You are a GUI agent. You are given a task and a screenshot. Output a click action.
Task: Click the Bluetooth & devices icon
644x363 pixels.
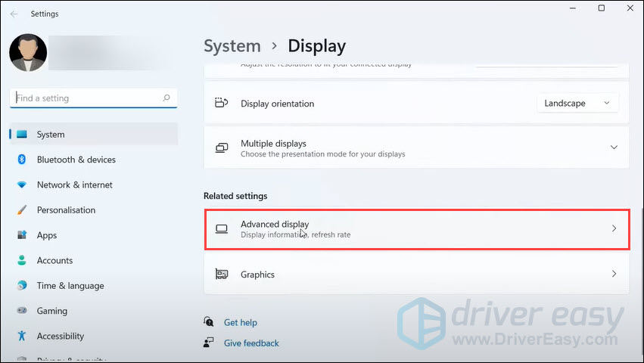(22, 160)
